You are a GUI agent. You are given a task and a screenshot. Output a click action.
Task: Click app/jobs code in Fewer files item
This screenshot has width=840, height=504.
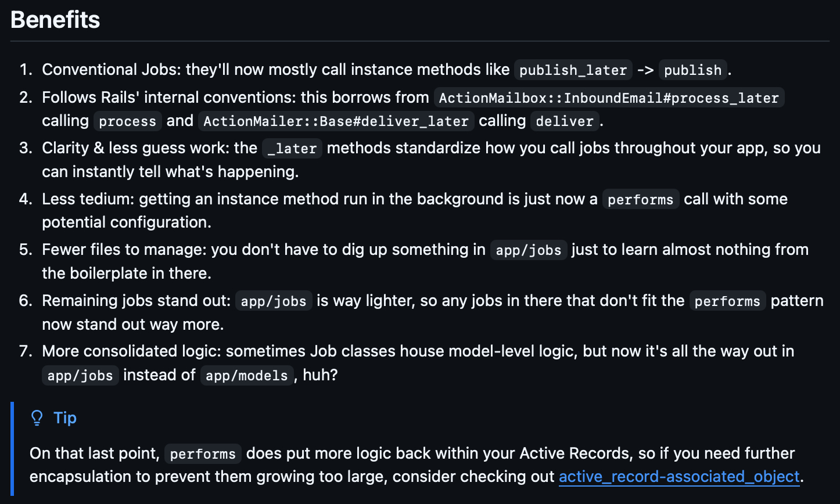tap(528, 250)
